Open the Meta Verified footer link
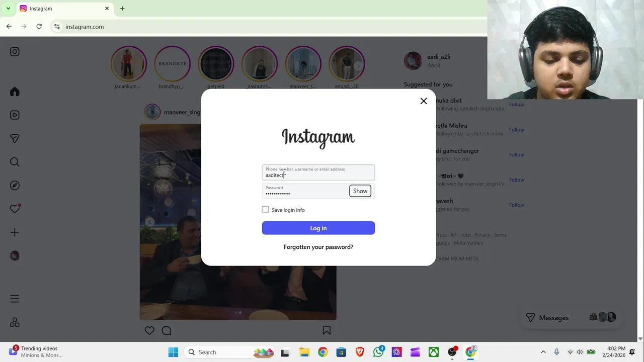This screenshot has height=362, width=644. pos(468,243)
